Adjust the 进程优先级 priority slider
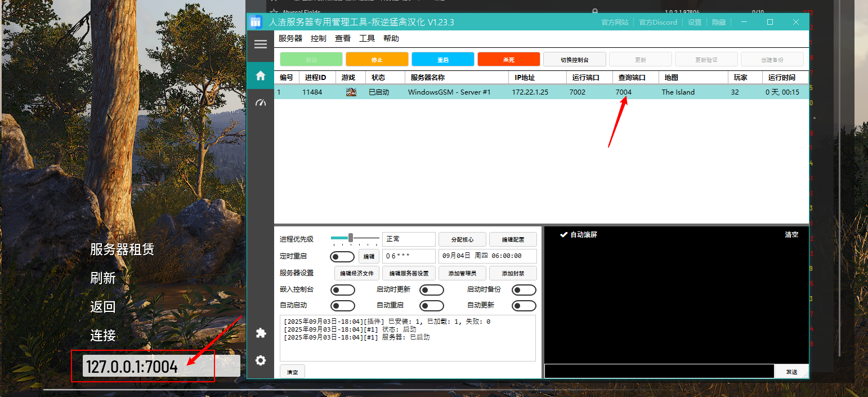Viewport: 868px width, 397px height. (352, 237)
